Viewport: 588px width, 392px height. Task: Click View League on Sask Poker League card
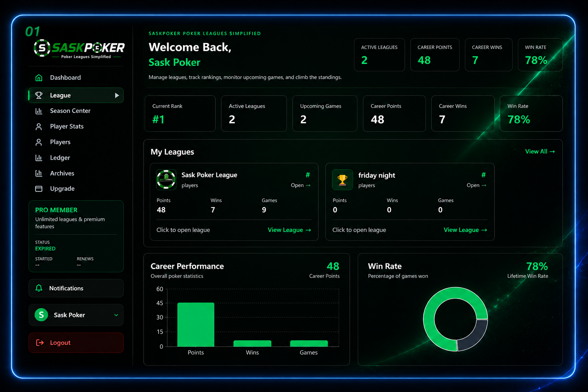289,230
